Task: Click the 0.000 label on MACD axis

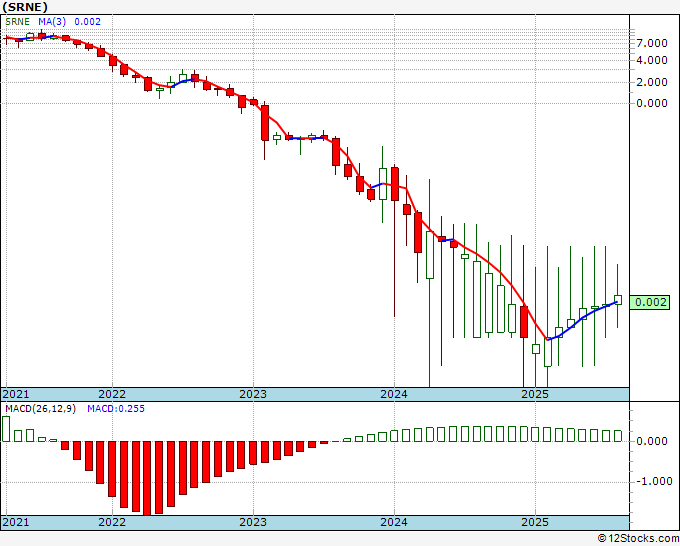Action: [x=652, y=441]
